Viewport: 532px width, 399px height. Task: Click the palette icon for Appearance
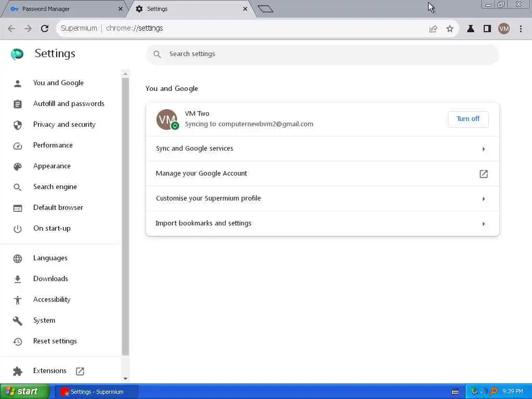pos(18,166)
